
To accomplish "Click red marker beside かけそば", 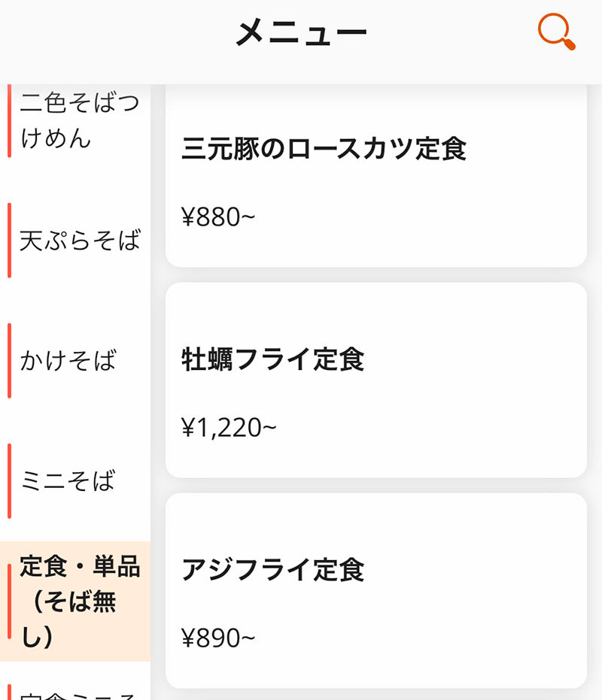I will [9, 361].
